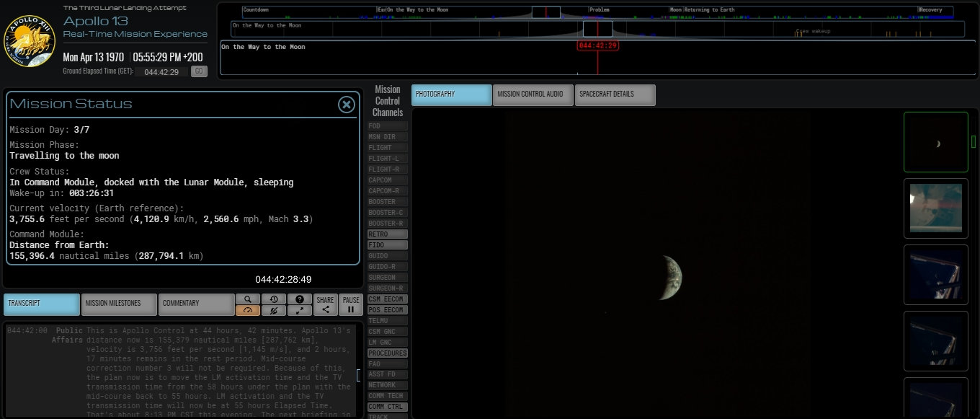This screenshot has width=980, height=419.
Task: Toggle the orange speedometer dashboard button
Action: [247, 310]
